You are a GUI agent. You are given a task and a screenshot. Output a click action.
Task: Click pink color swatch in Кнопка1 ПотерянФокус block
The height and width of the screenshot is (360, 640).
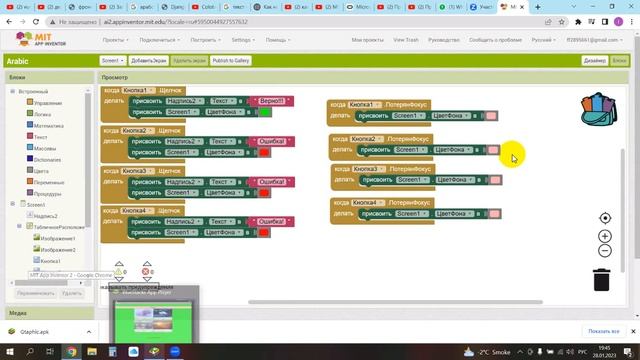tap(491, 116)
